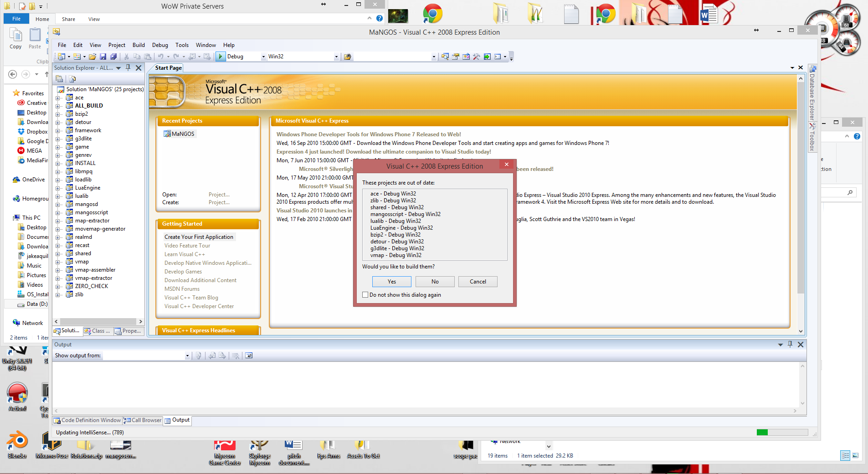Click 'Video Feature Tour' link

187,246
